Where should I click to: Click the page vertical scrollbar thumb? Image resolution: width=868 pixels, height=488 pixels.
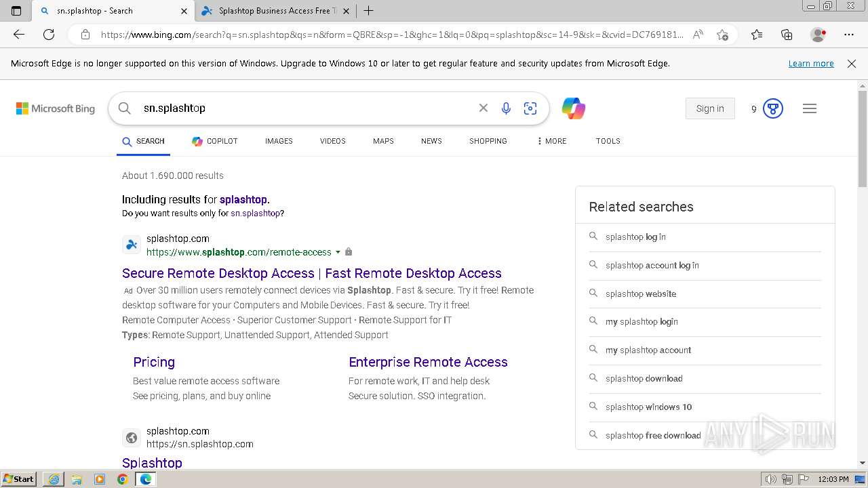pos(863,139)
